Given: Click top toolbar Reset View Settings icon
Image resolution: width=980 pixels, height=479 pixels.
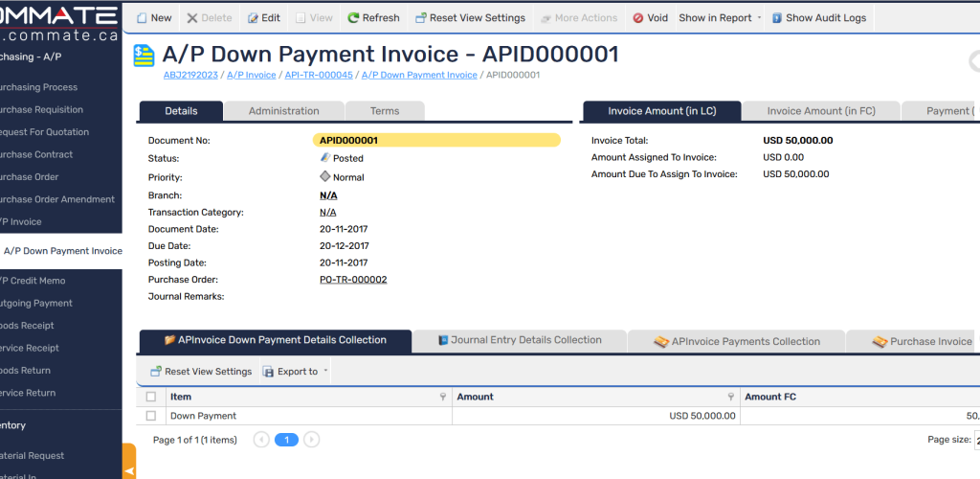Looking at the screenshot, I should click(x=421, y=18).
